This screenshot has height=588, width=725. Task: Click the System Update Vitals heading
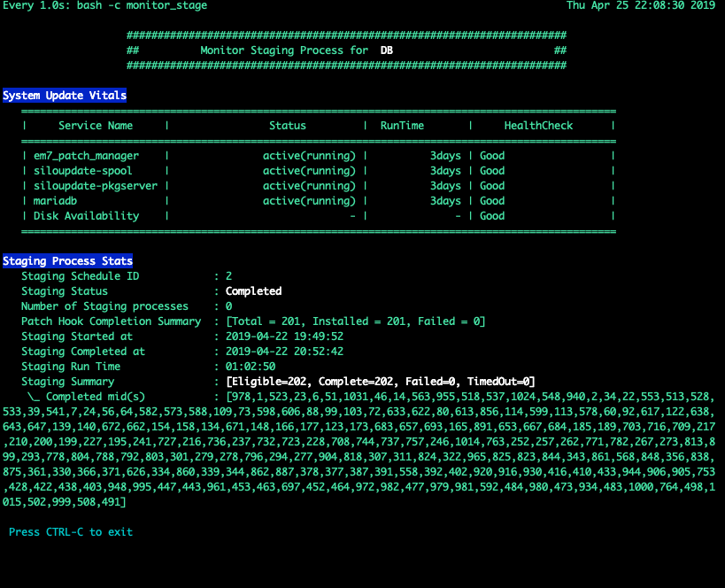coord(62,95)
